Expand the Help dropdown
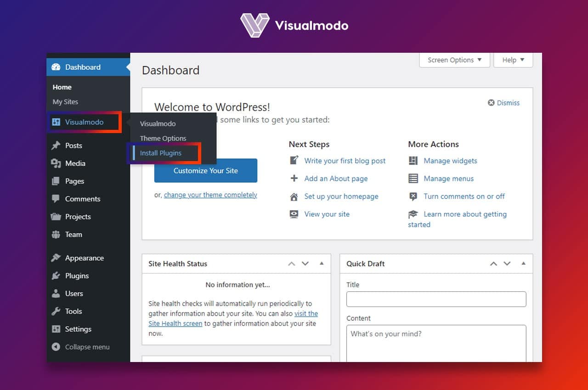The width and height of the screenshot is (588, 390). pyautogui.click(x=513, y=60)
